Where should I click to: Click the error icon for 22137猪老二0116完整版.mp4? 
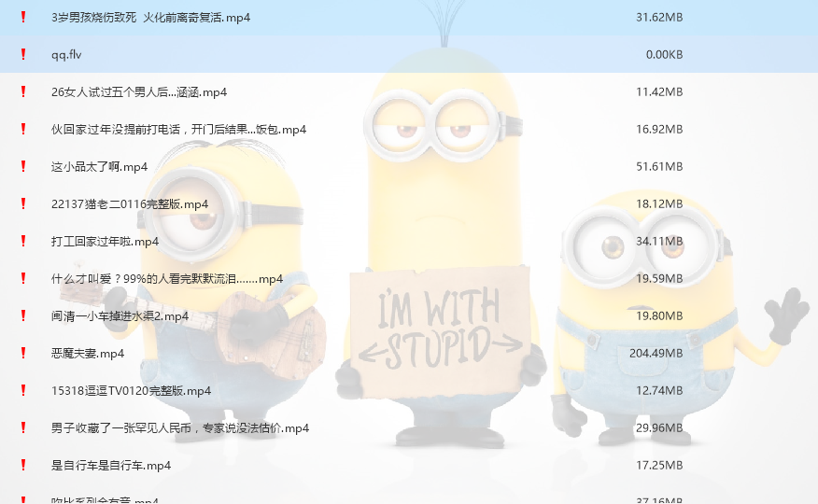coord(23,203)
